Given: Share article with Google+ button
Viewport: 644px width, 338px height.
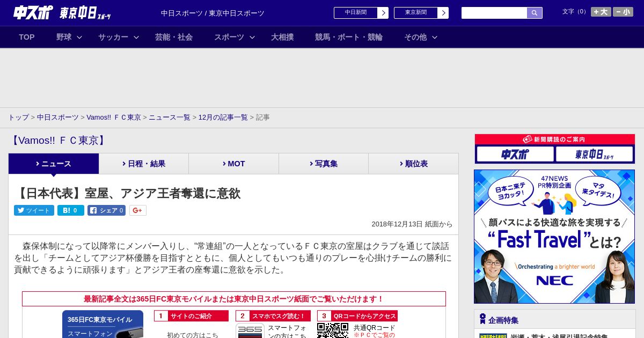Looking at the screenshot, I should (138, 210).
